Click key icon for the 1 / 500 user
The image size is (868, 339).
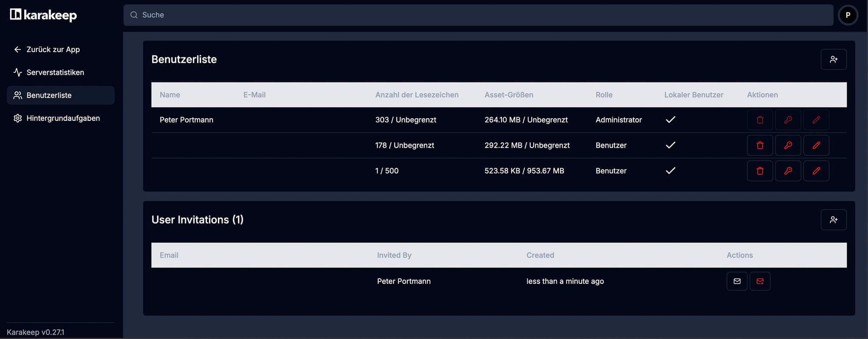[x=788, y=171]
